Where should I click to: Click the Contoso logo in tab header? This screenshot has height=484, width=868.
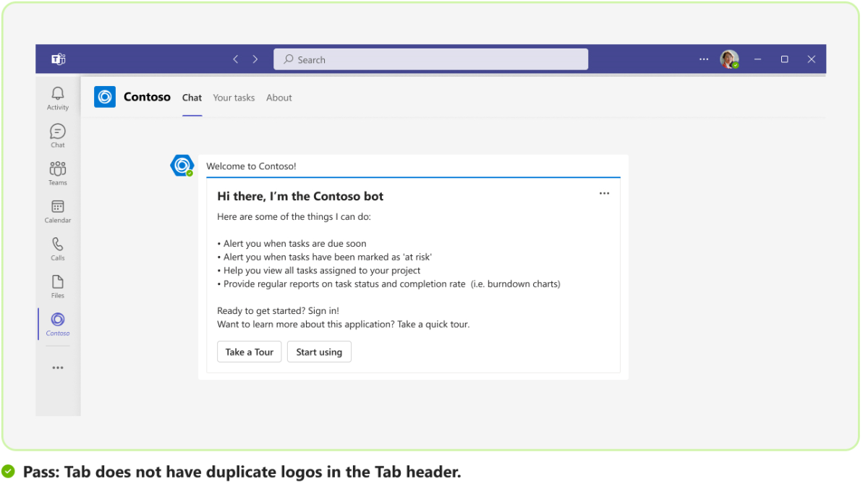click(x=105, y=97)
